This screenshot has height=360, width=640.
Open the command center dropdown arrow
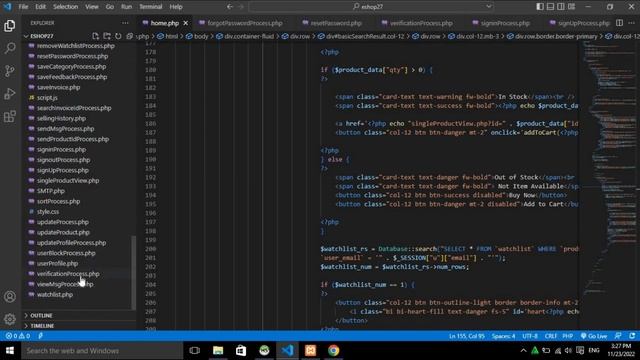coord(489,7)
